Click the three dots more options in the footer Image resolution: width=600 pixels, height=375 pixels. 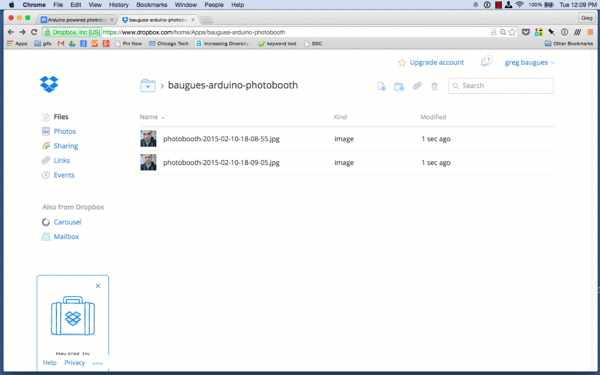click(98, 363)
